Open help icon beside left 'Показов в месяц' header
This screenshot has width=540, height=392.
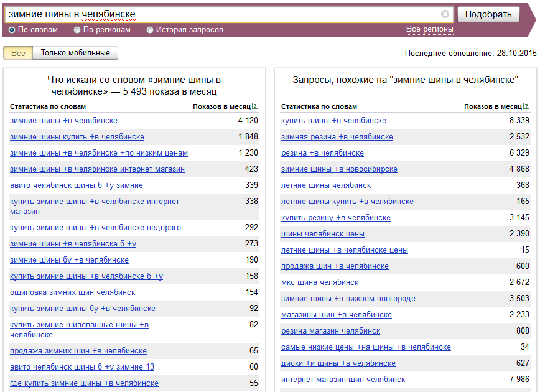255,106
